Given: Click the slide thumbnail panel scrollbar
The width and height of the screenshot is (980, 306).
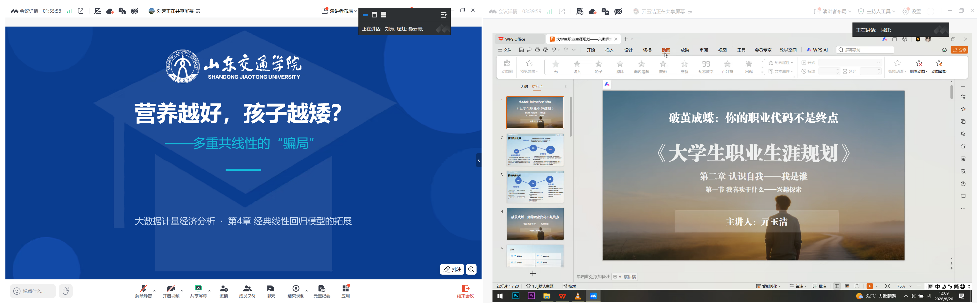Looking at the screenshot, I should click(571, 117).
